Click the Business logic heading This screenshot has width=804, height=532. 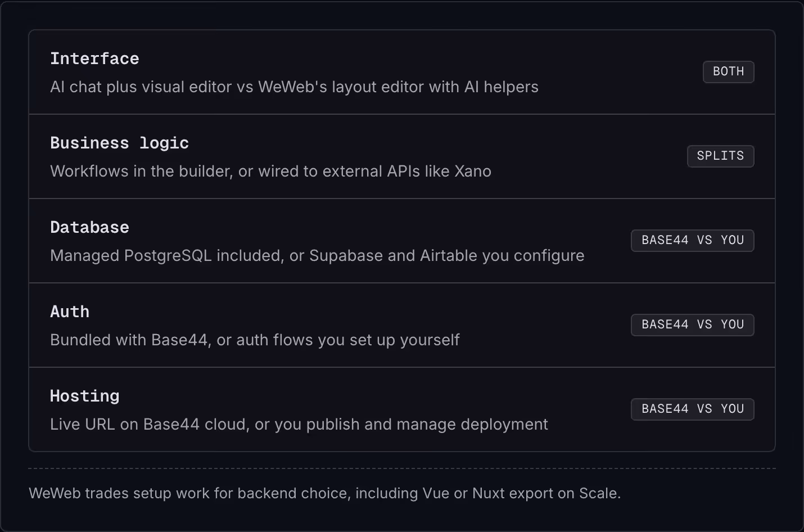point(119,143)
